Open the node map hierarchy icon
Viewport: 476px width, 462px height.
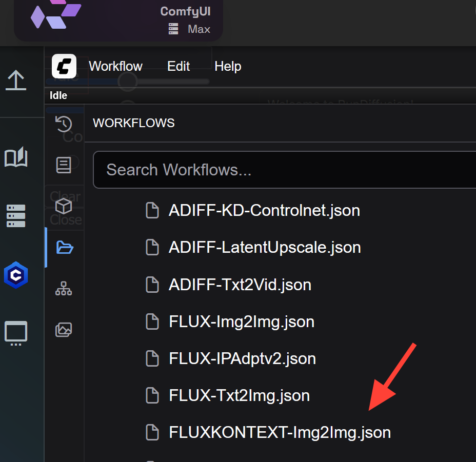[x=64, y=288]
